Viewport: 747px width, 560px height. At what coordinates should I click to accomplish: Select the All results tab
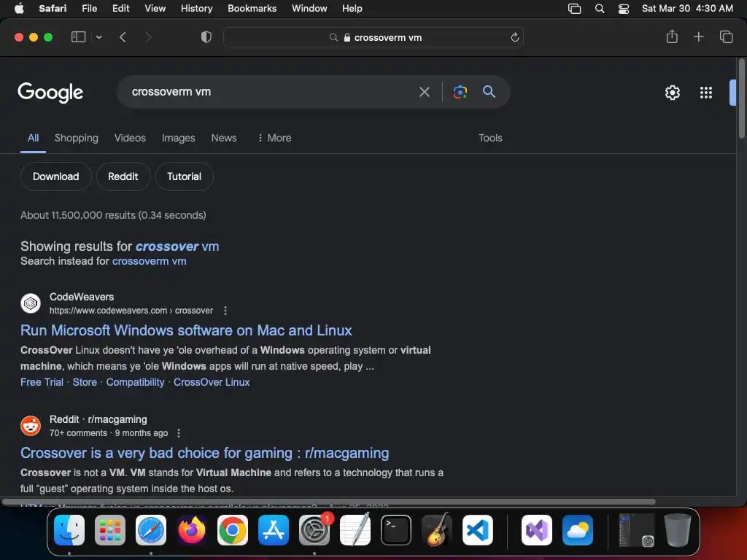pos(33,138)
